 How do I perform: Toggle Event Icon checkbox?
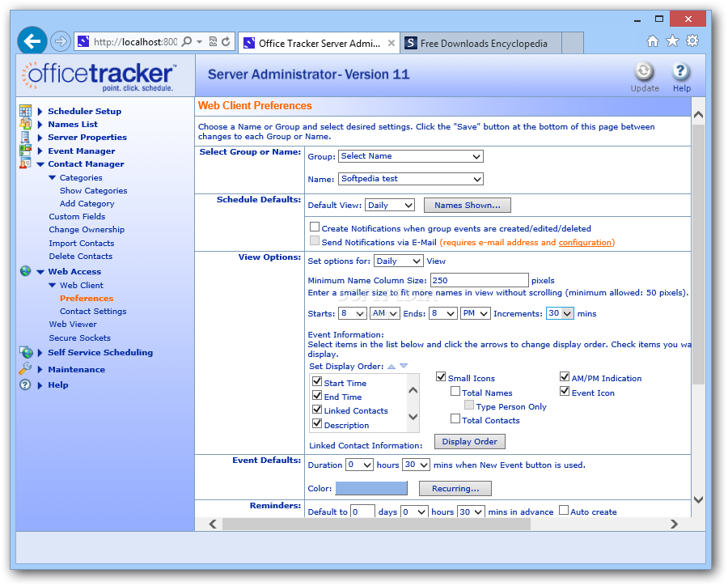point(565,391)
